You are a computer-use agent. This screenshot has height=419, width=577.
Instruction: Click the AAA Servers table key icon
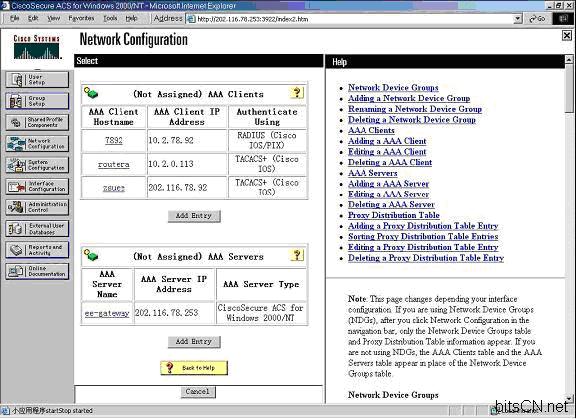pyautogui.click(x=91, y=255)
